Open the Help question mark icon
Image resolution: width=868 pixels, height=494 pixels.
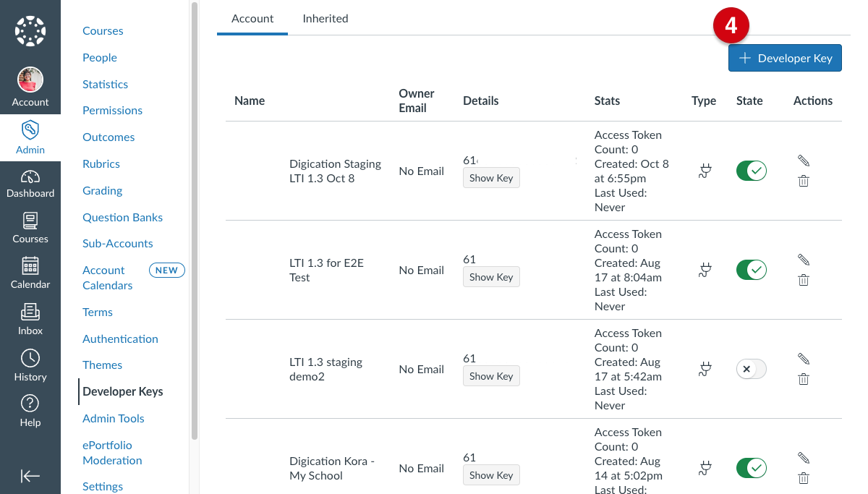tap(30, 404)
